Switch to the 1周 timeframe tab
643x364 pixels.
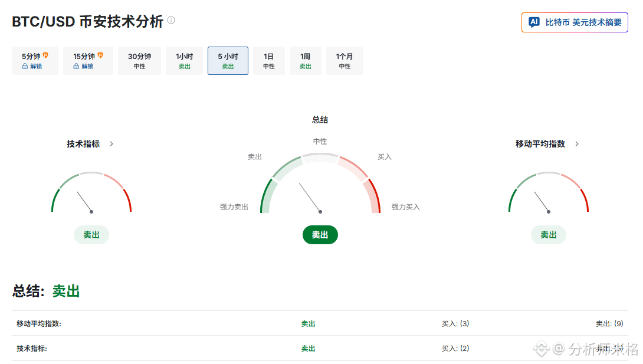point(305,61)
